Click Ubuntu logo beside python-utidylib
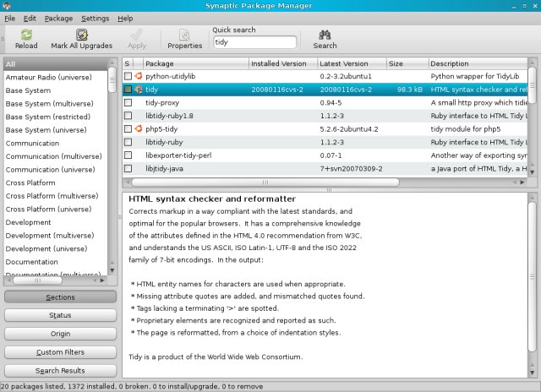The height and width of the screenshot is (392, 541). pos(138,76)
